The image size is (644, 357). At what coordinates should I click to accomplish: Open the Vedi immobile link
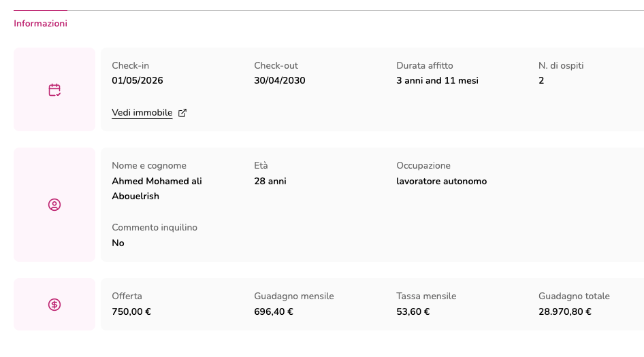click(142, 113)
